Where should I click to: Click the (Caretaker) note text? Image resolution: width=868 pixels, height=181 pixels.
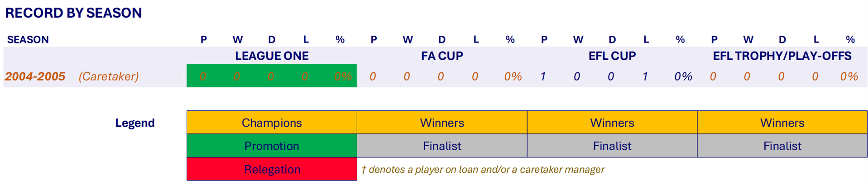[x=109, y=76]
